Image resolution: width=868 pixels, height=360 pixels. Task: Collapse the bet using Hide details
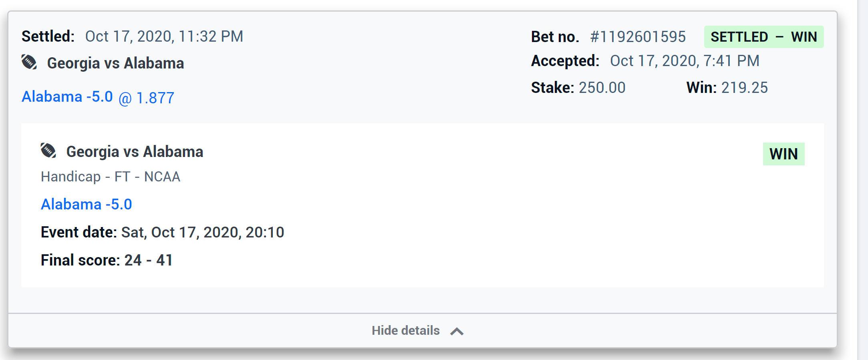pyautogui.click(x=405, y=330)
